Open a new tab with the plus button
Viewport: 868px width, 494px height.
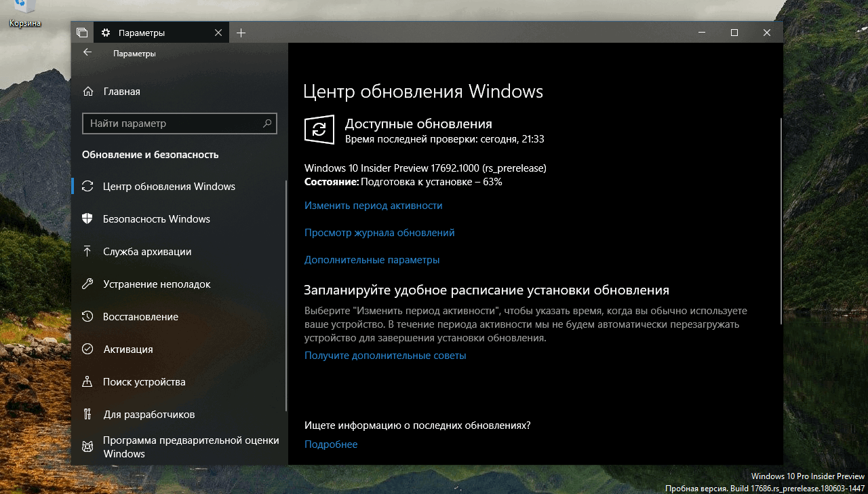[241, 32]
